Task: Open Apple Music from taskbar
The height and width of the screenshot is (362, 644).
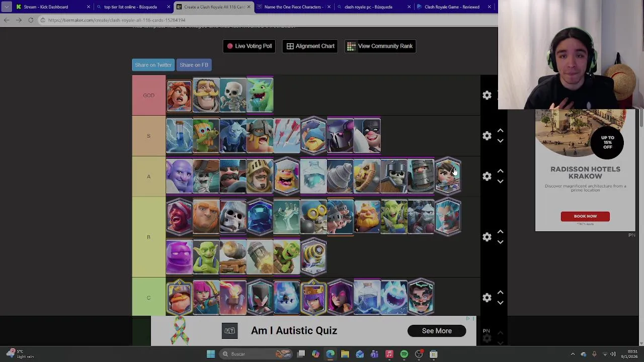Action: [389, 354]
